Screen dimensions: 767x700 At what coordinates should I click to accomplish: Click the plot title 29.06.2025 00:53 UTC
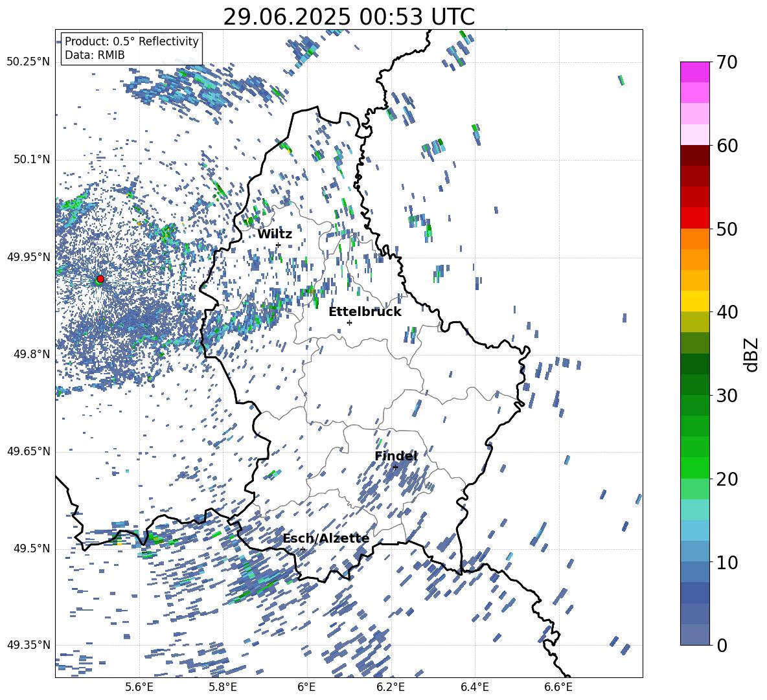click(x=349, y=17)
